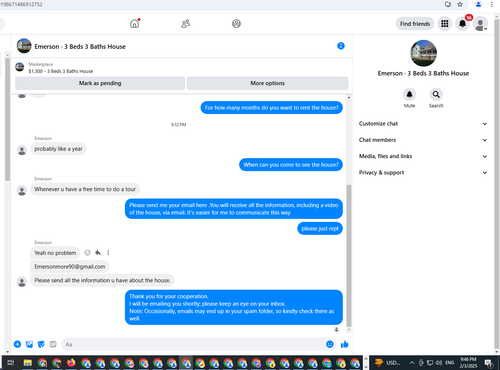Click the taskbar clock showing 9:46 PM

coord(468,363)
